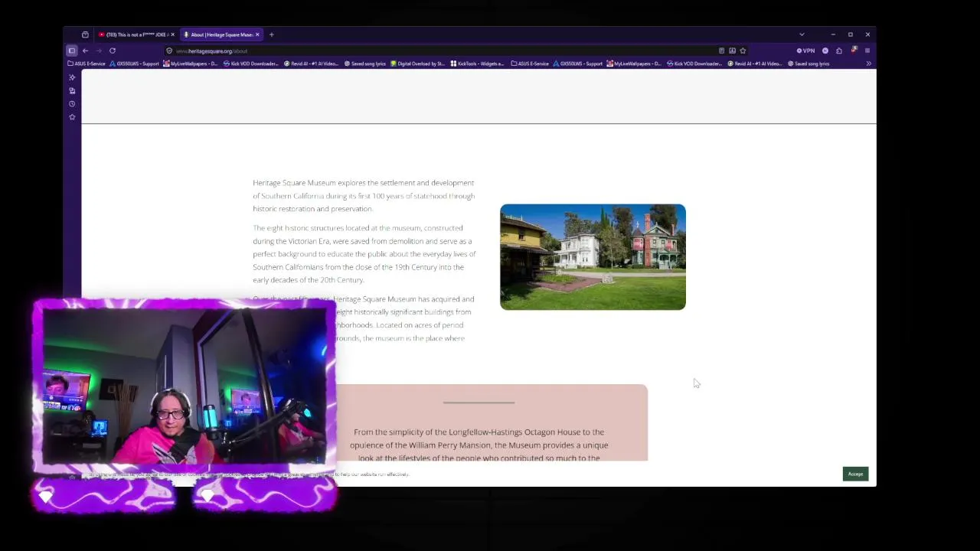The image size is (980, 551).
Task: Open the leftmost GX550LWS - Support bookmark
Action: tap(135, 64)
